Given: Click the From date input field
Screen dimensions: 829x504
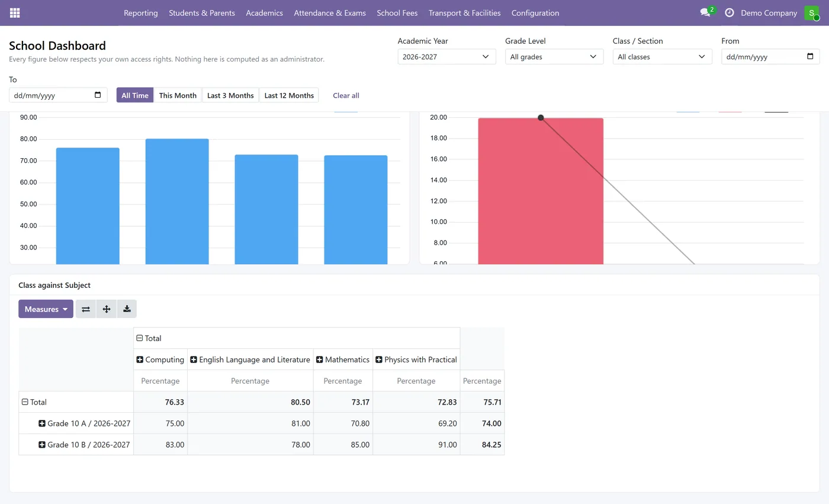Looking at the screenshot, I should [x=770, y=57].
